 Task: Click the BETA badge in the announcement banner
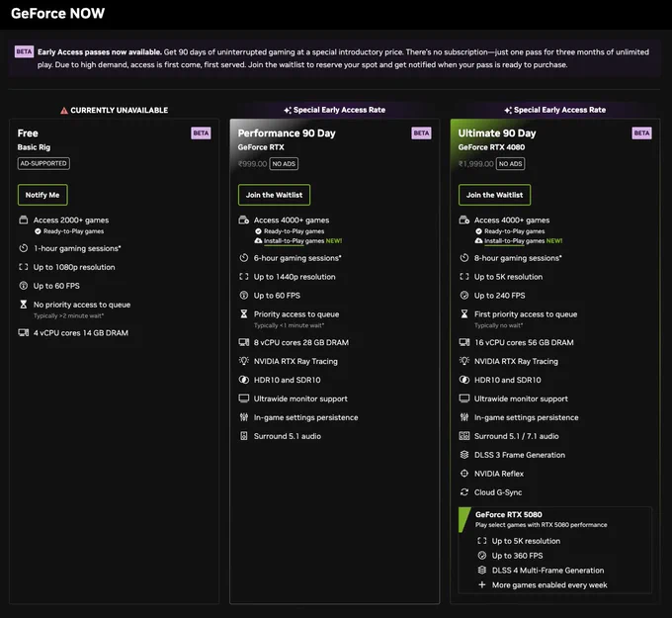click(x=24, y=51)
